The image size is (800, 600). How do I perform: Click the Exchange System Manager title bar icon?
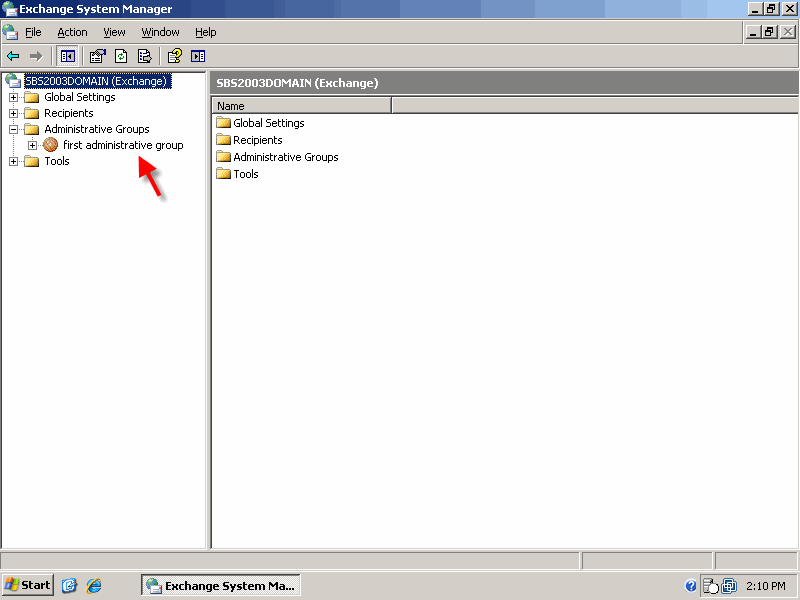click(x=9, y=9)
